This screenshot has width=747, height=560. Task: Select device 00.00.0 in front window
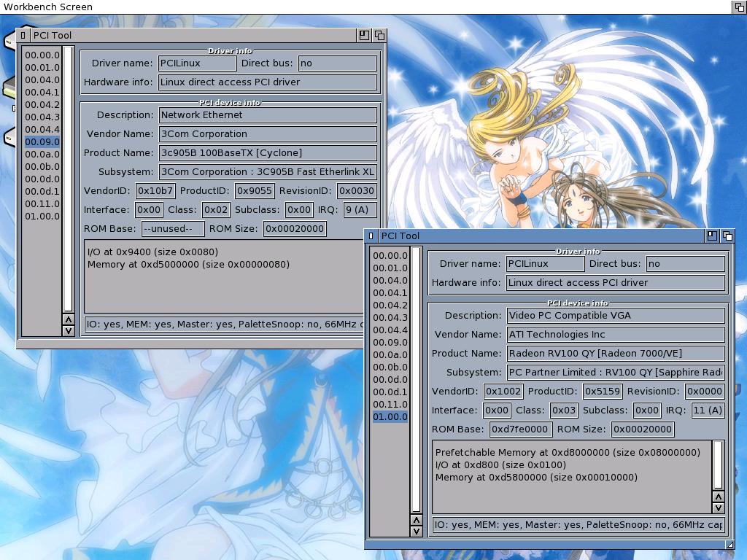pos(390,256)
